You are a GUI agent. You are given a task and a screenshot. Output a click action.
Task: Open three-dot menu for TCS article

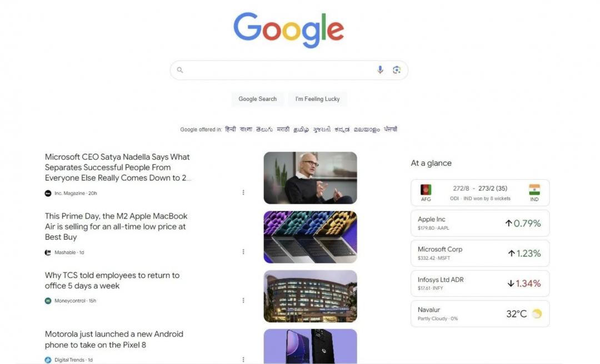click(243, 301)
